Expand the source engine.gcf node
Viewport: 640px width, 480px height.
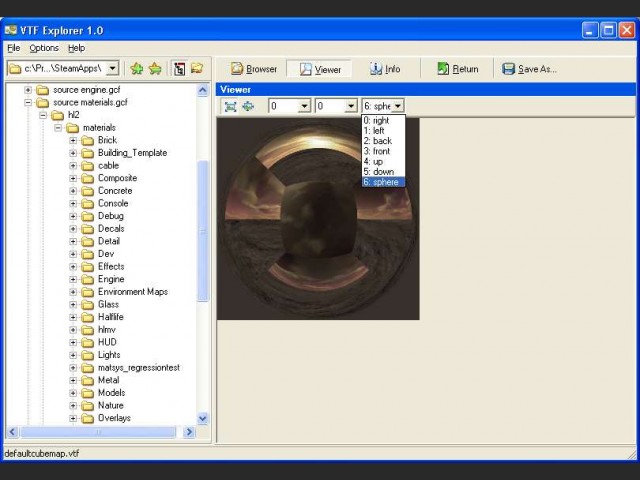pyautogui.click(x=28, y=89)
